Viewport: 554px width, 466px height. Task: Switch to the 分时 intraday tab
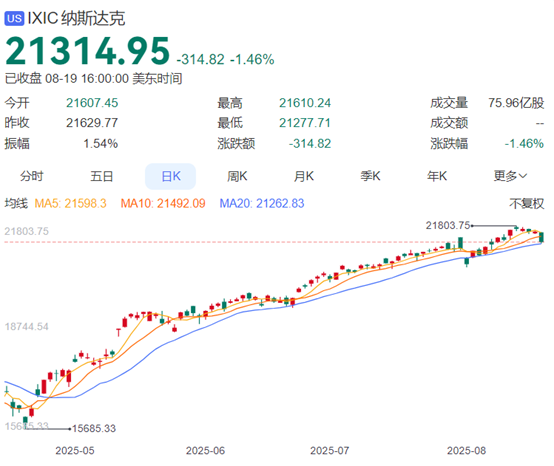pyautogui.click(x=32, y=176)
